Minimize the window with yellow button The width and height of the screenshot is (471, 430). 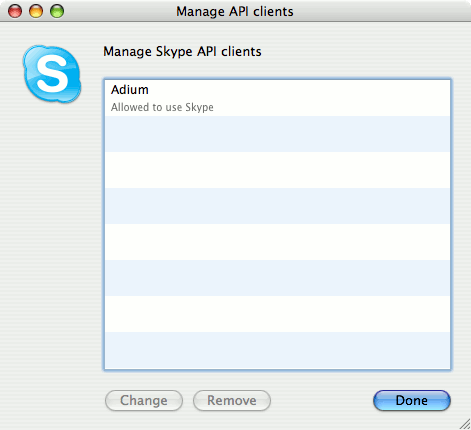tap(36, 11)
